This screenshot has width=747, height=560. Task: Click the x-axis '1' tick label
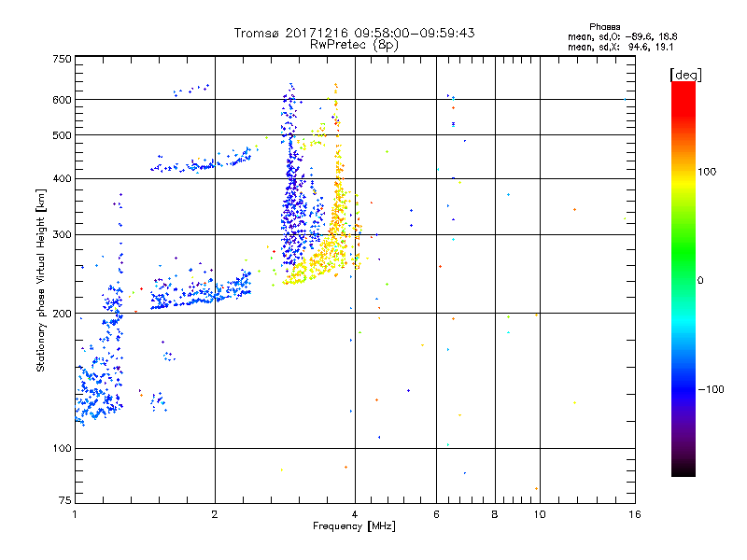75,514
